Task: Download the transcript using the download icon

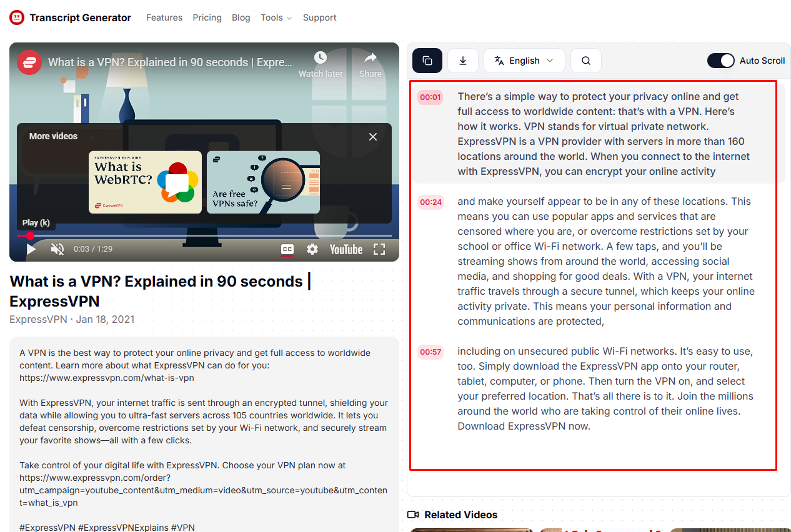Action: pos(463,61)
